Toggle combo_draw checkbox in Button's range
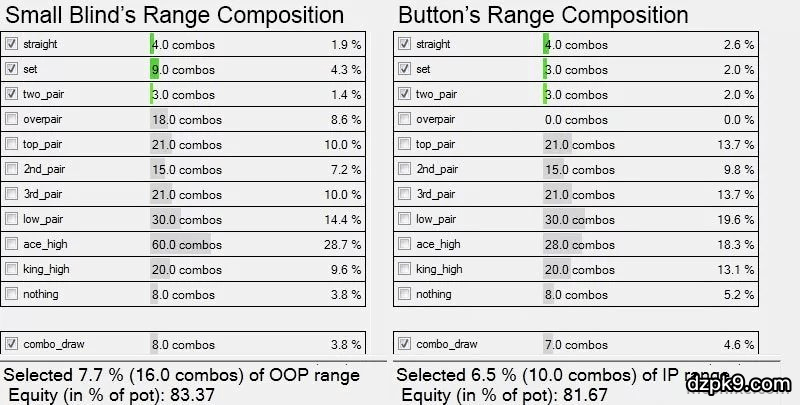 coord(404,344)
